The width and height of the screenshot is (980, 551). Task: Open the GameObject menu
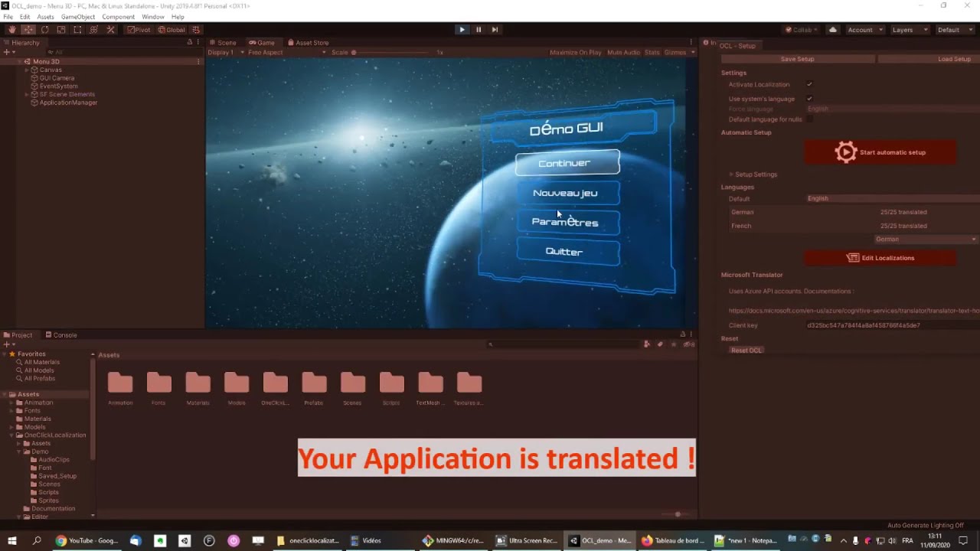click(78, 17)
